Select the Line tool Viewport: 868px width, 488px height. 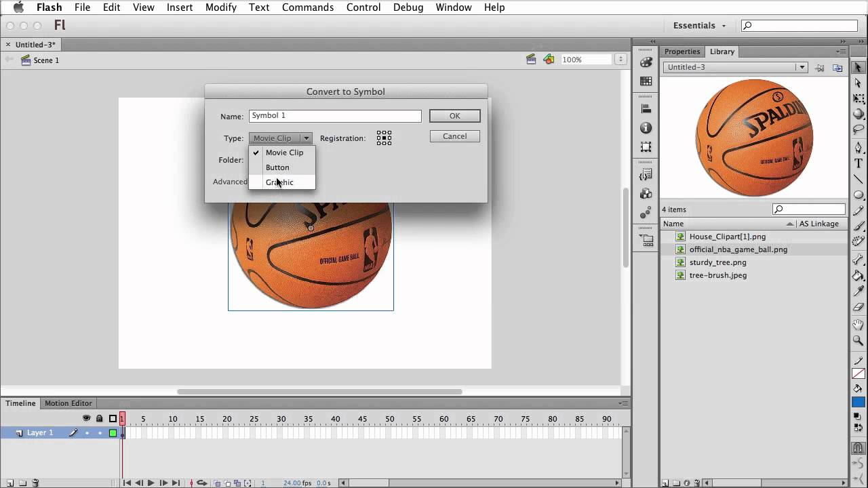pos(858,179)
